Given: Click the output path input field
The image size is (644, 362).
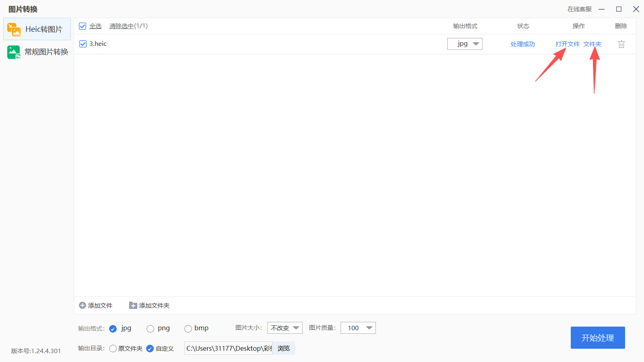Looking at the screenshot, I should (x=229, y=348).
